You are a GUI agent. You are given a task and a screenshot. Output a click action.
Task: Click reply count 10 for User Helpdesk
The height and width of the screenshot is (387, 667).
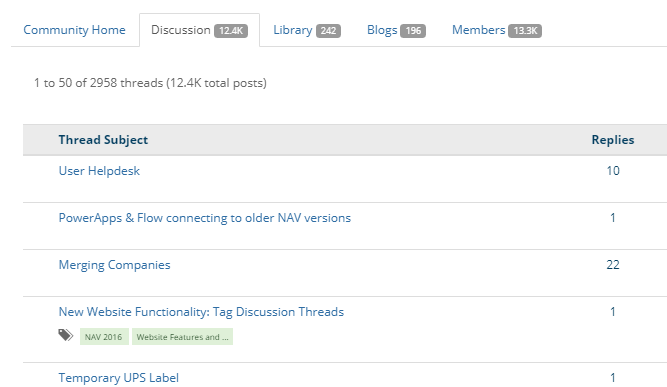pos(613,171)
